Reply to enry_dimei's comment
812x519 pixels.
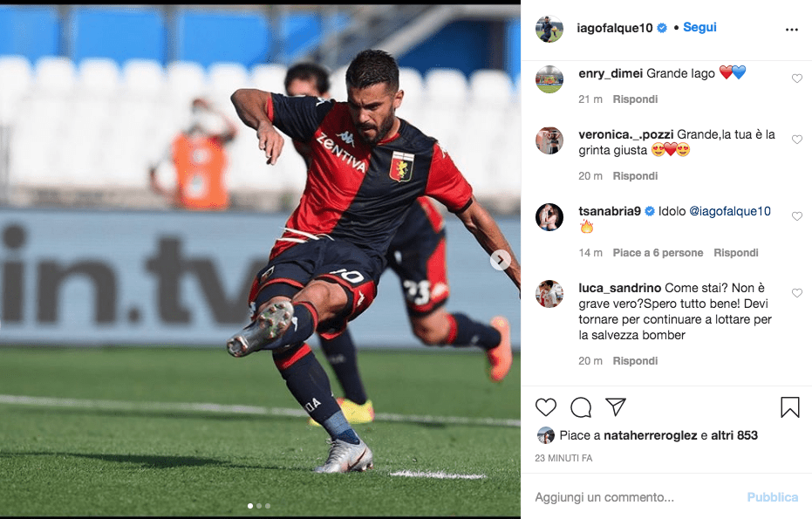coord(635,99)
